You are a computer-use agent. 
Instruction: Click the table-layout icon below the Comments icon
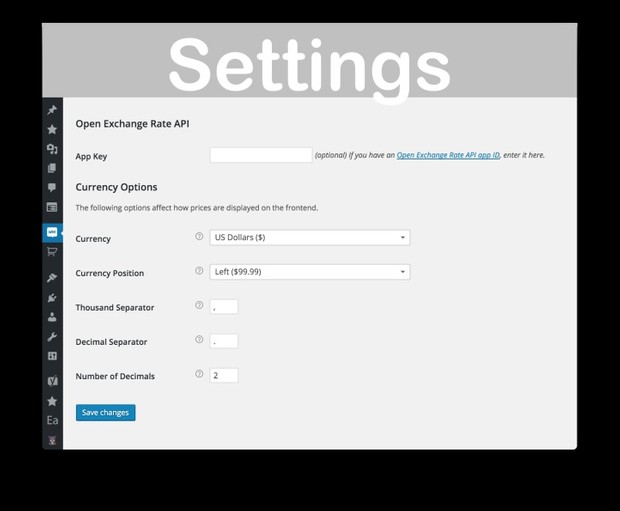pos(52,207)
